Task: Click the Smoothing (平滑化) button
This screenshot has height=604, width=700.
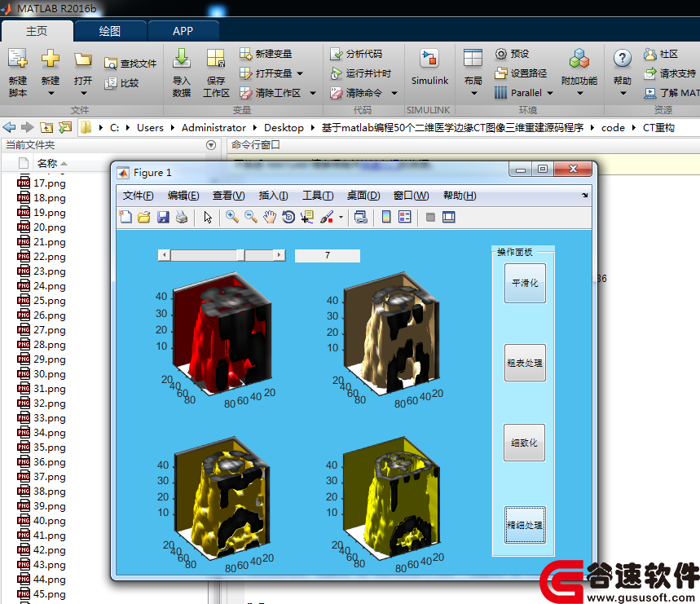Action: coord(525,283)
